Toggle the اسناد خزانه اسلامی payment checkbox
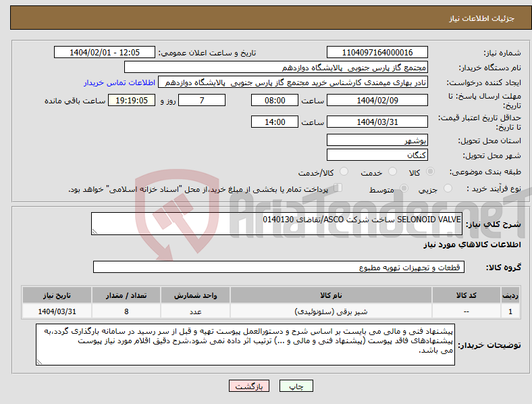 (x=338, y=188)
